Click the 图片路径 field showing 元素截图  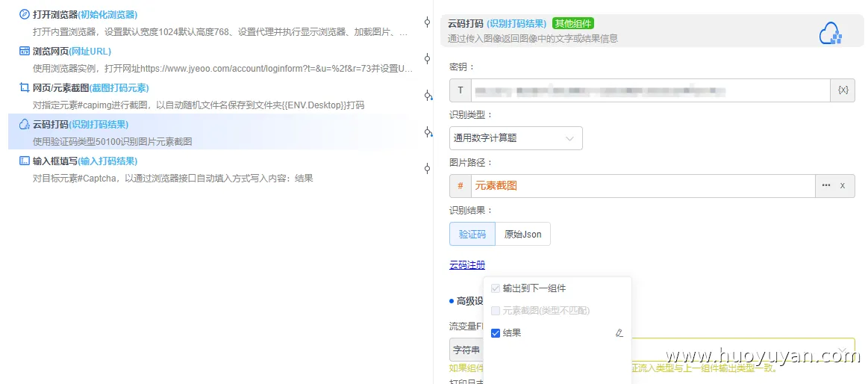click(643, 185)
